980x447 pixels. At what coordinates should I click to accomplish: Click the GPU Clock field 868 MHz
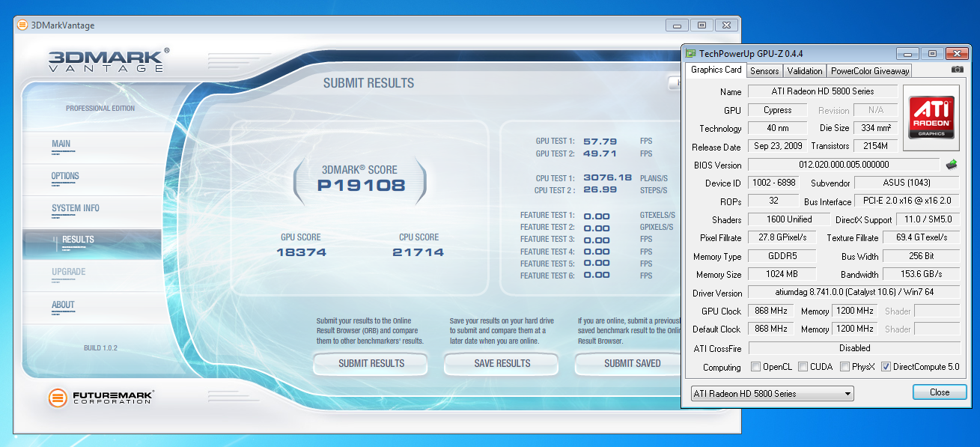tap(770, 311)
